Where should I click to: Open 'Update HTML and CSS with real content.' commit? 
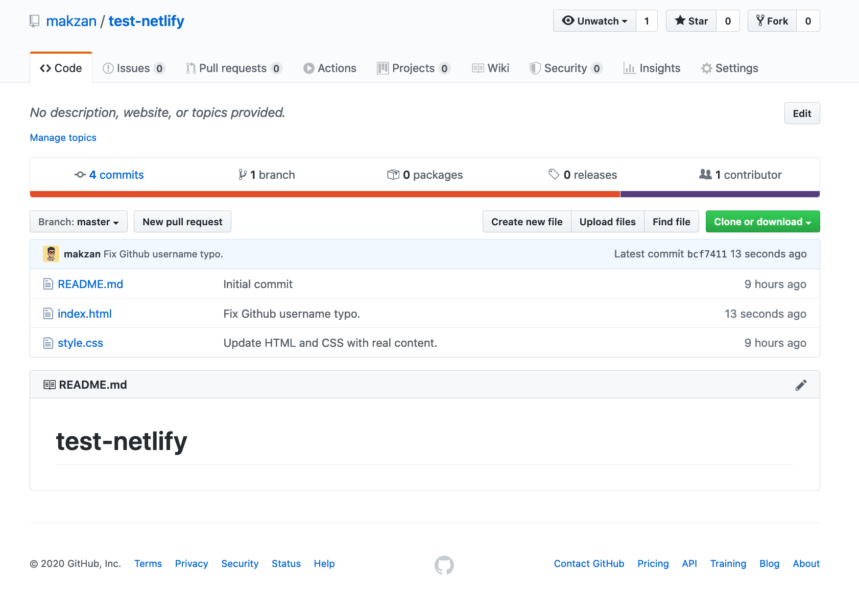click(x=330, y=343)
